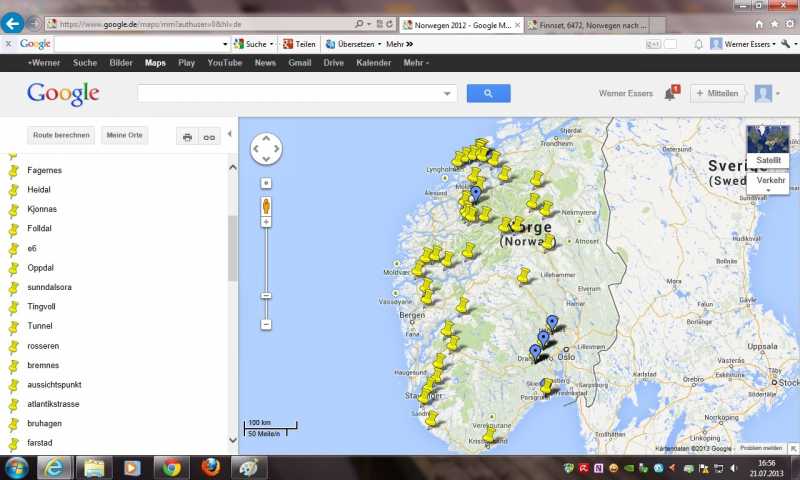The image size is (800, 480).
Task: Switch to the Finnset, 6472, Norwegen tab
Action: 587,23
